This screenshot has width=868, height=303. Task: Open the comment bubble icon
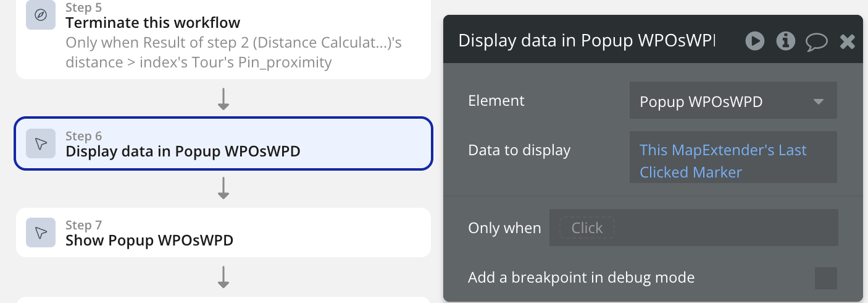tap(816, 41)
